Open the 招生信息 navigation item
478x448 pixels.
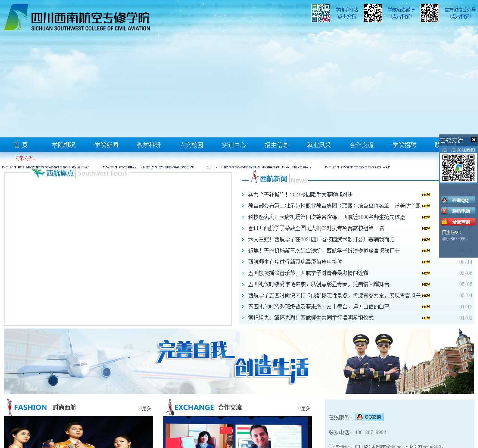pos(276,145)
